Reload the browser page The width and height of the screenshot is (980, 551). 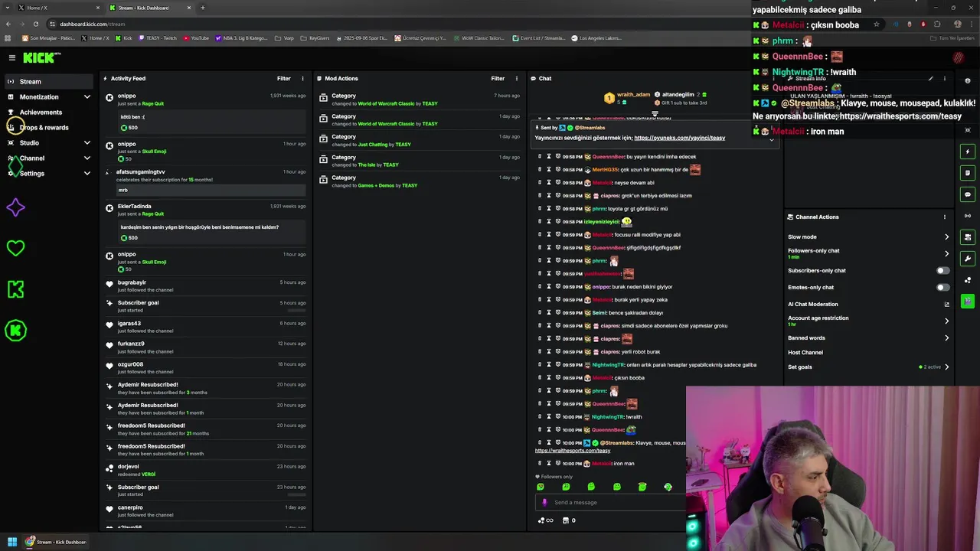pyautogui.click(x=35, y=24)
